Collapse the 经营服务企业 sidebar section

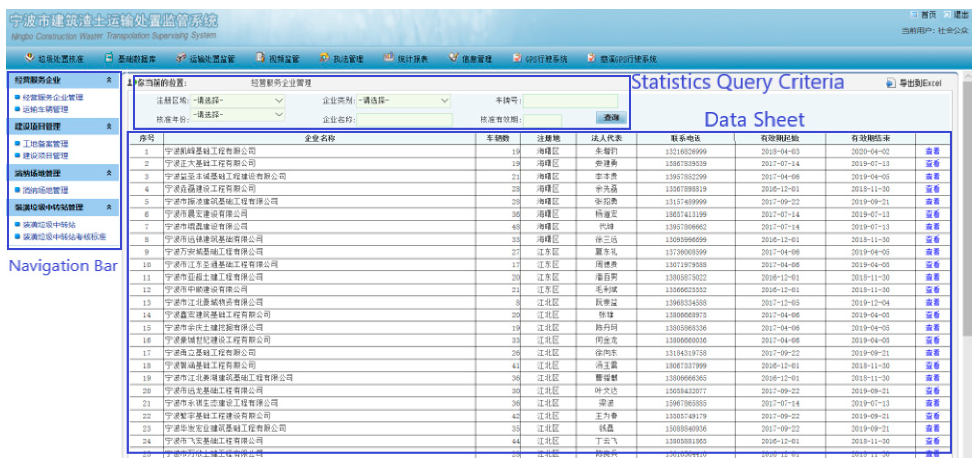point(109,80)
